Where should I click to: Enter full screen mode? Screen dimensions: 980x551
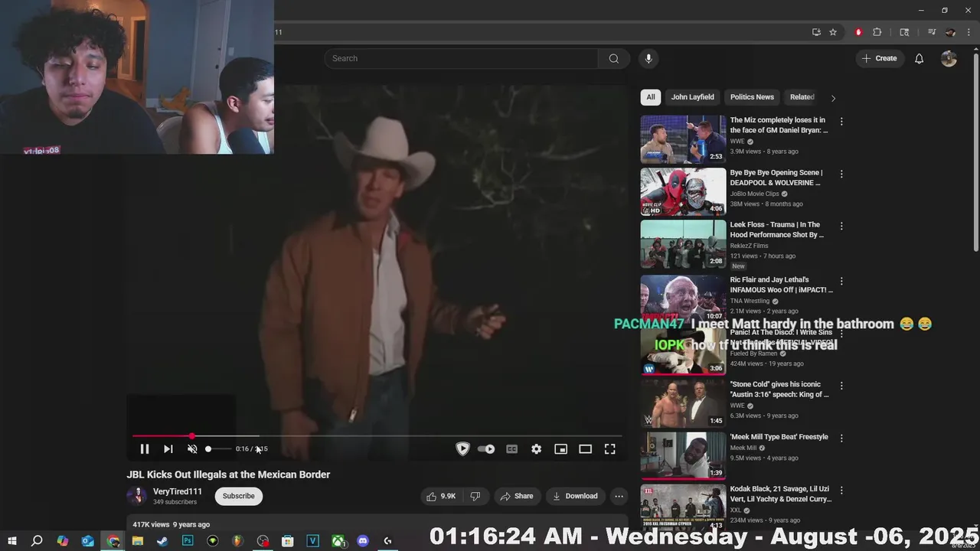[x=610, y=449]
